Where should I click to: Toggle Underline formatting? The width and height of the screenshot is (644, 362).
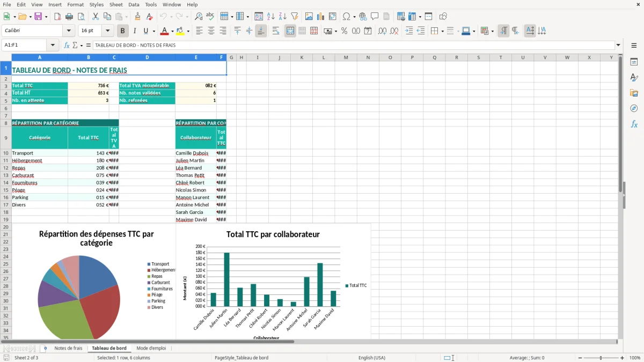click(146, 31)
